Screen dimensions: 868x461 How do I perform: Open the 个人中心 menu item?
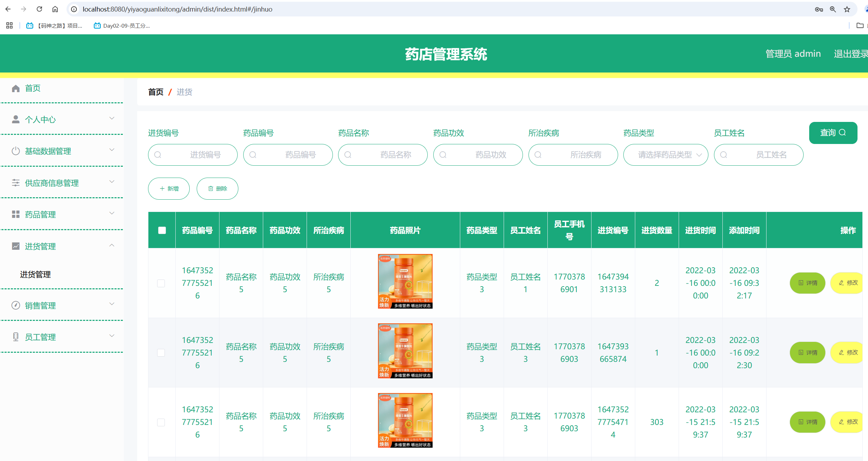40,120
